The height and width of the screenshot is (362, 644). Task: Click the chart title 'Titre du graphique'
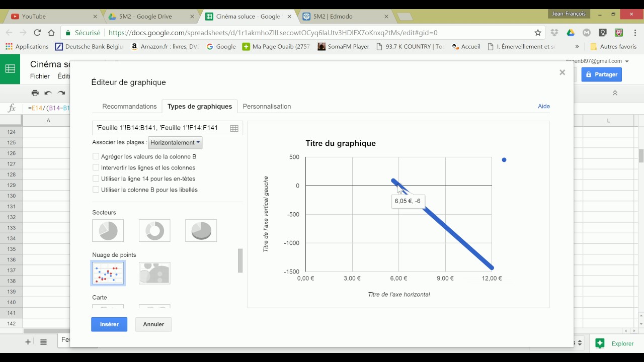pyautogui.click(x=341, y=143)
